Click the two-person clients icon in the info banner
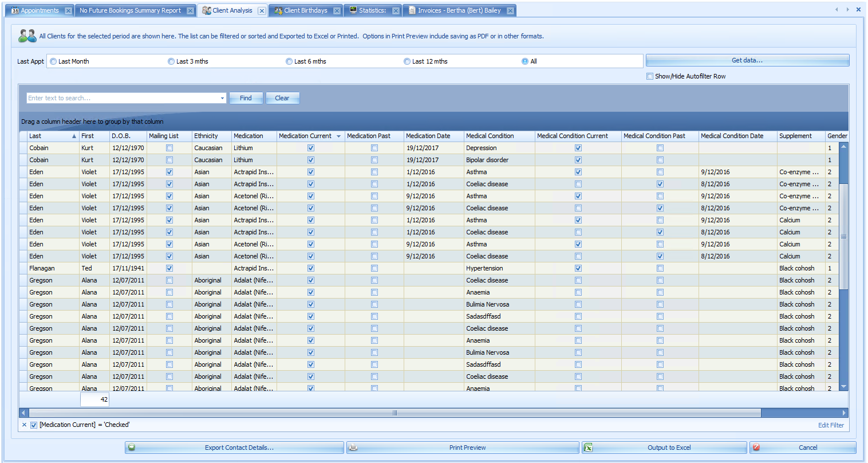868x463 pixels. [27, 36]
